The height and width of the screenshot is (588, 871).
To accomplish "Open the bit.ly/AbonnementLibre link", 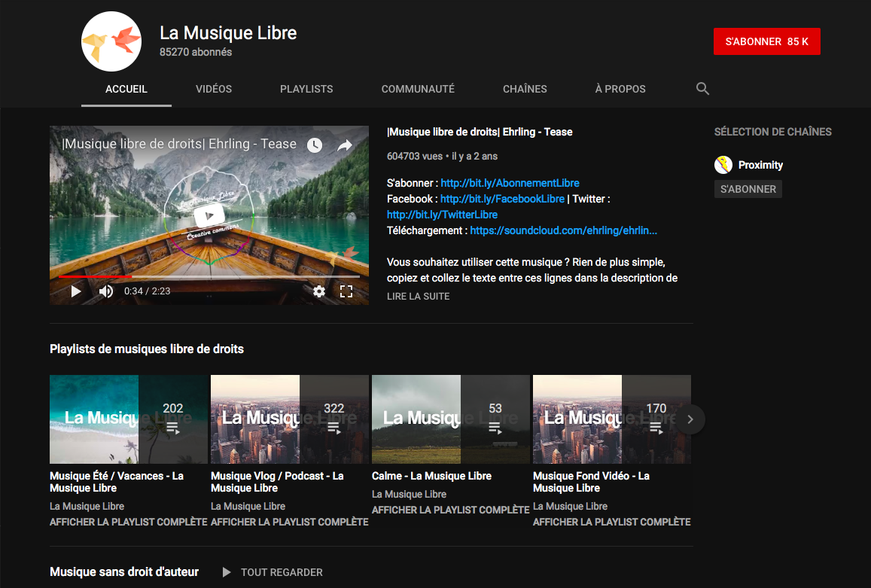I will coord(510,183).
